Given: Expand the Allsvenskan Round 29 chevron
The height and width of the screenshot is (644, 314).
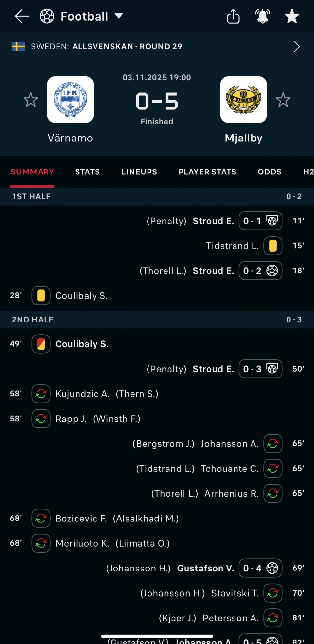Looking at the screenshot, I should point(296,47).
